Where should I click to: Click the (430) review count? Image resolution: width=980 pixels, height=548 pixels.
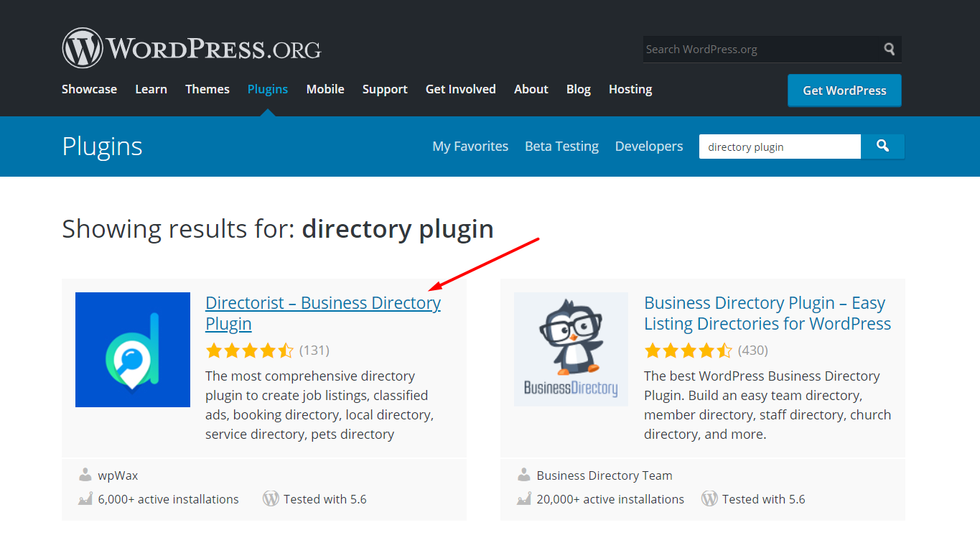[753, 350]
